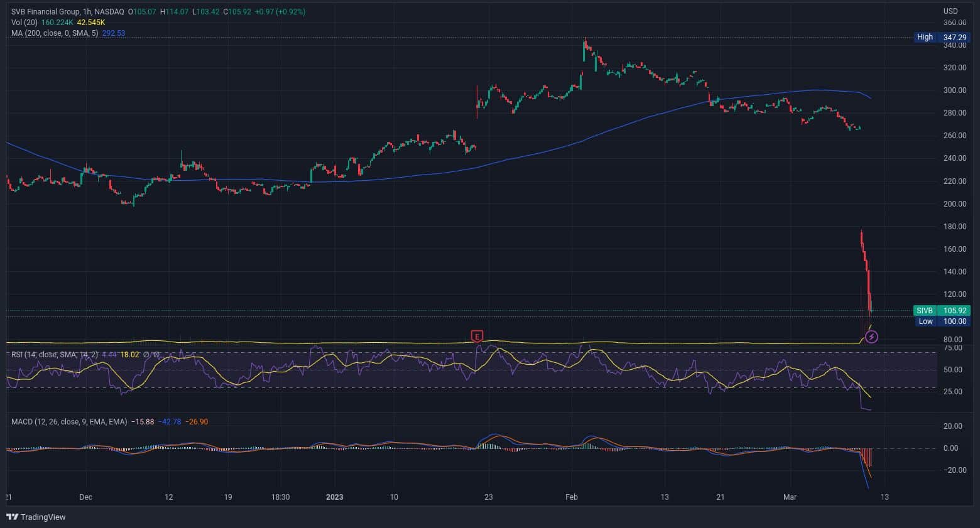Image resolution: width=980 pixels, height=528 pixels.
Task: Click the RSI 50.00 axis label
Action: click(953, 370)
